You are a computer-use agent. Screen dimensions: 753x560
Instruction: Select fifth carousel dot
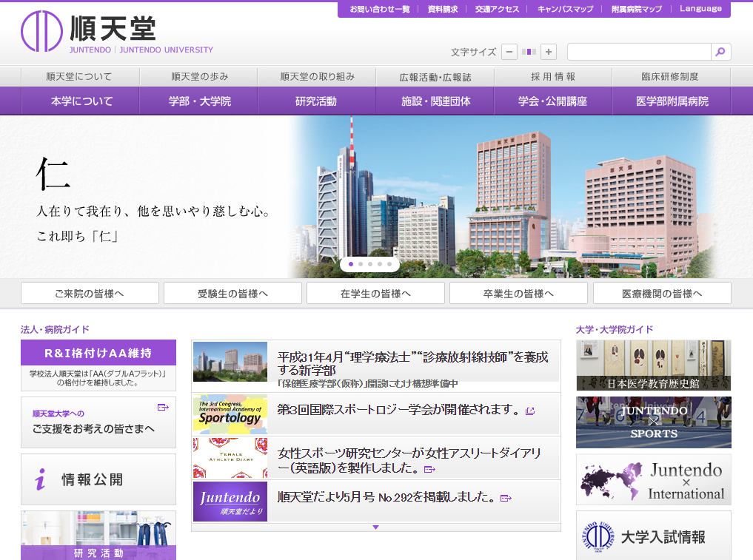(389, 264)
